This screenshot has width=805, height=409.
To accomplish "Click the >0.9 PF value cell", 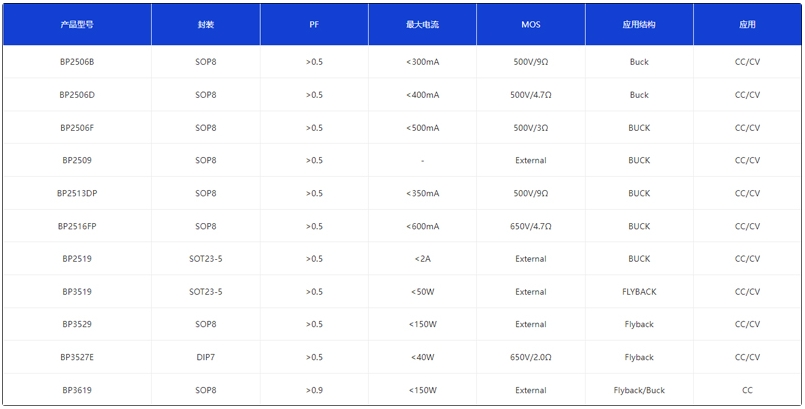I will pos(314,390).
